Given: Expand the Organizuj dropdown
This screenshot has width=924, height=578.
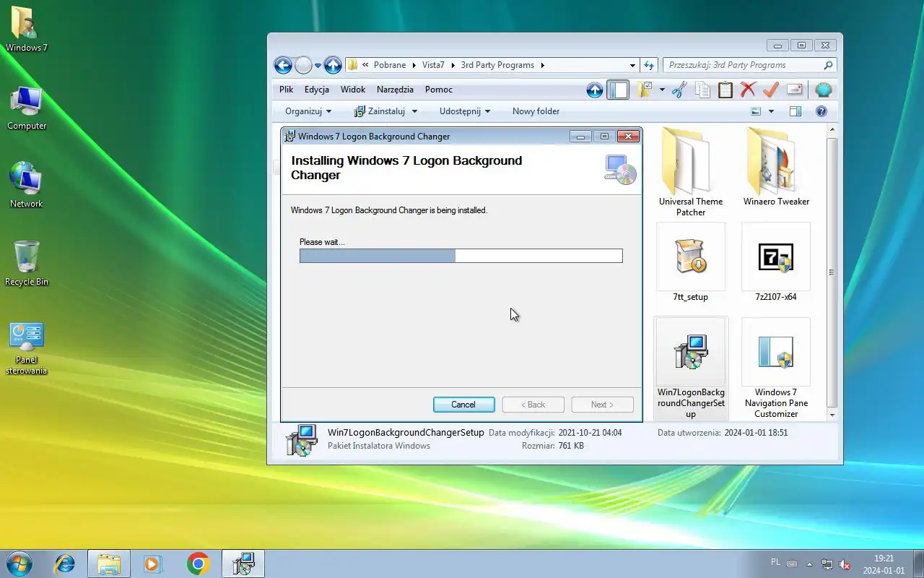Looking at the screenshot, I should point(308,111).
